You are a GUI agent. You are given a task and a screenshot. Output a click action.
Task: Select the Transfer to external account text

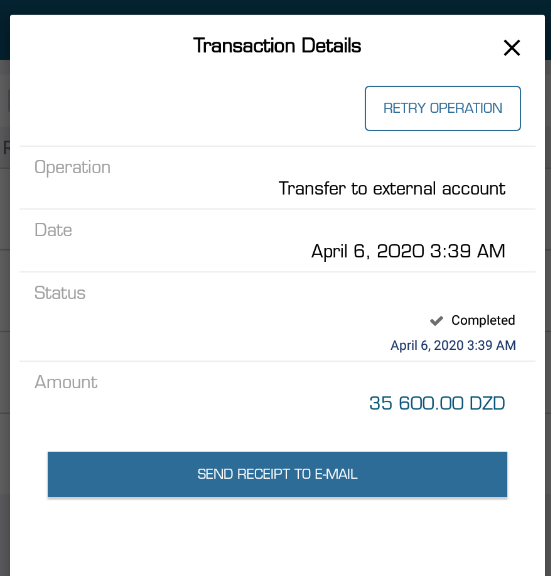392,188
